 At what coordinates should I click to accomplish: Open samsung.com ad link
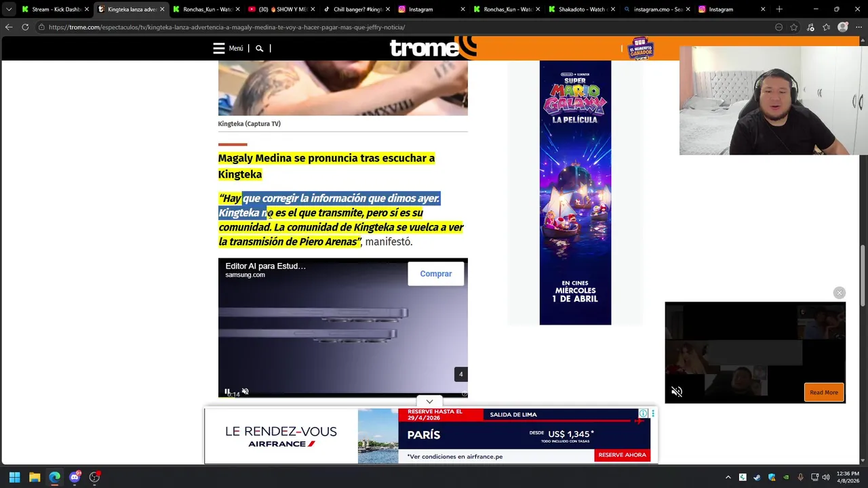[245, 275]
